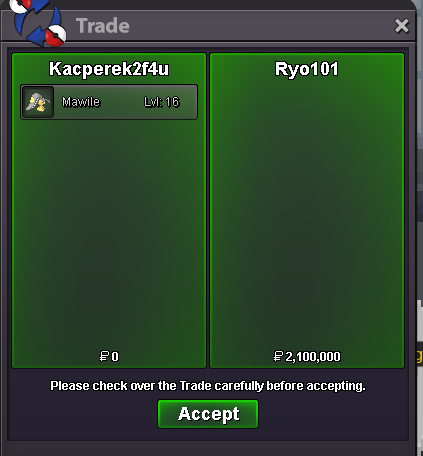This screenshot has height=456, width=423.
Task: Click the Ryo101 player name
Action: (x=307, y=69)
